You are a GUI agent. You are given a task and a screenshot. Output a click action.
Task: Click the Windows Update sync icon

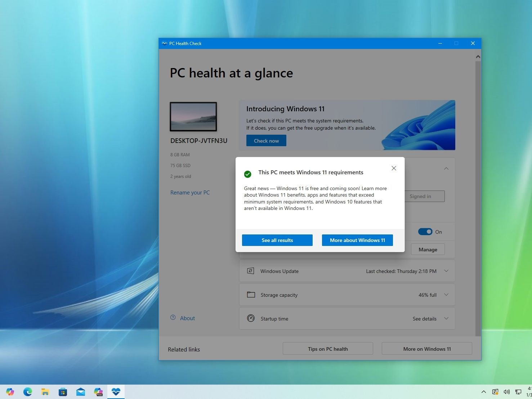[251, 271]
